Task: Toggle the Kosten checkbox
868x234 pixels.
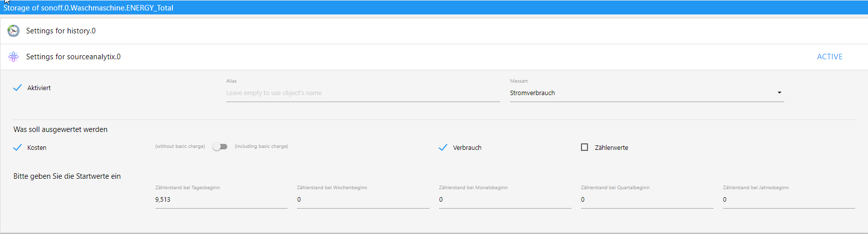Action: click(x=17, y=147)
